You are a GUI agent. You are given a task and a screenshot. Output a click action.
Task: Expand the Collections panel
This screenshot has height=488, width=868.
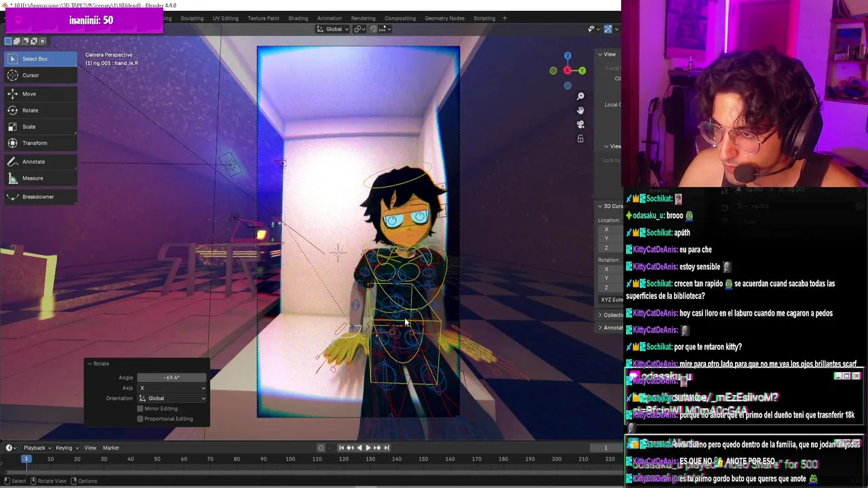[600, 315]
